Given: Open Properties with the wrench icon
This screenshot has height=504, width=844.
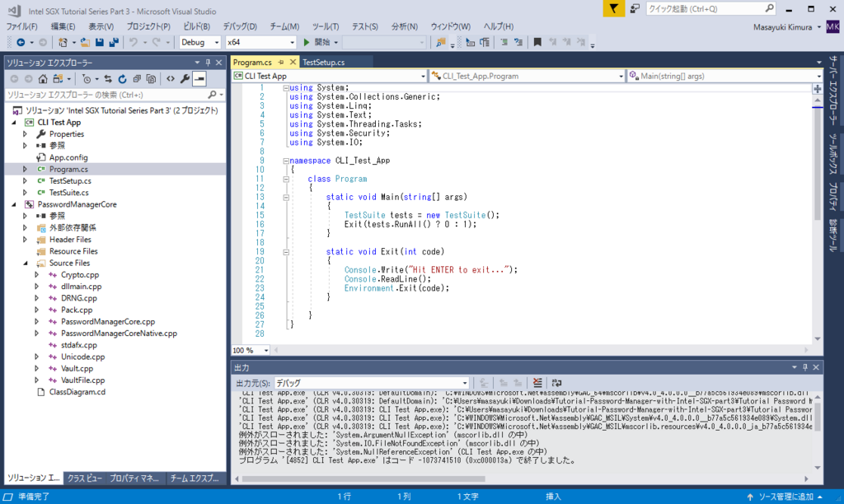Looking at the screenshot, I should (185, 79).
